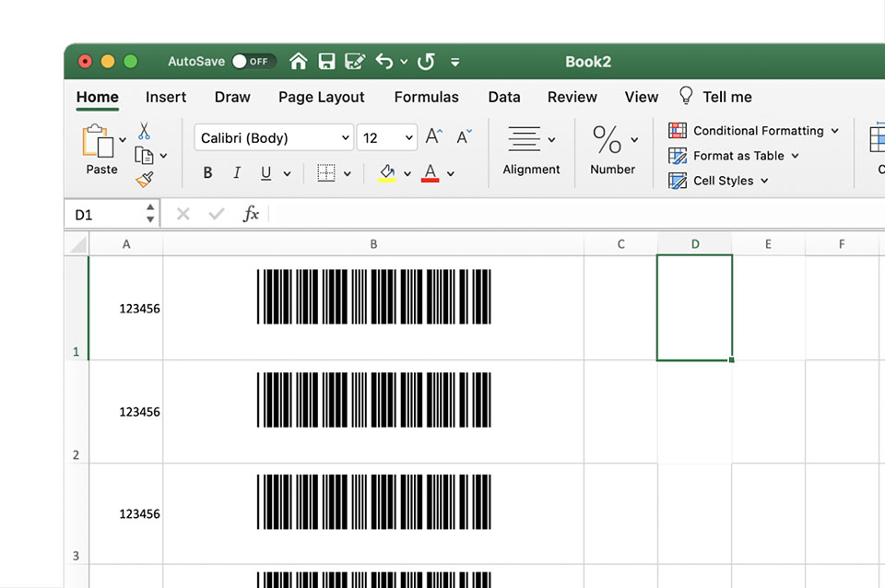Expand the Font Color palette arrow

pos(451,174)
